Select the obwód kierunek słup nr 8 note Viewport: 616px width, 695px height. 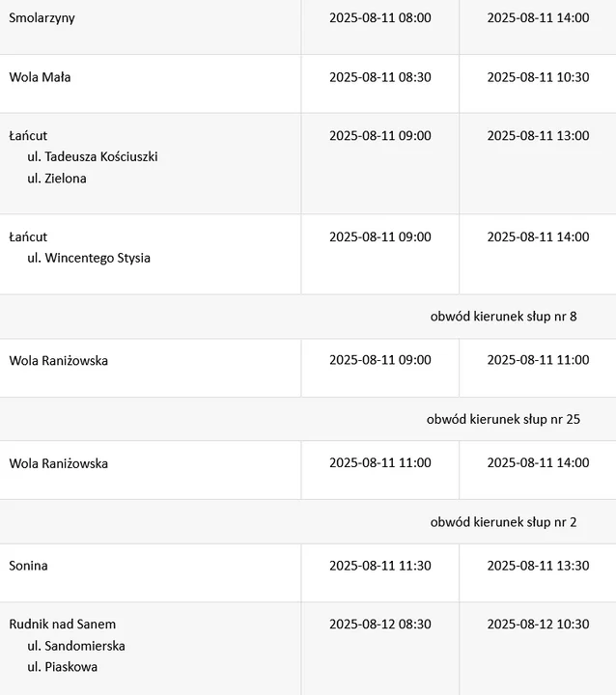503,317
